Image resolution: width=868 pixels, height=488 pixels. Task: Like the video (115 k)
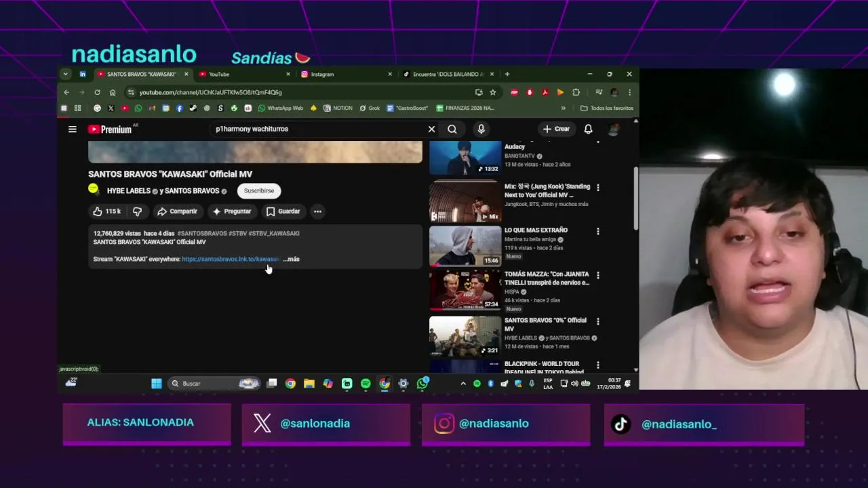(107, 211)
